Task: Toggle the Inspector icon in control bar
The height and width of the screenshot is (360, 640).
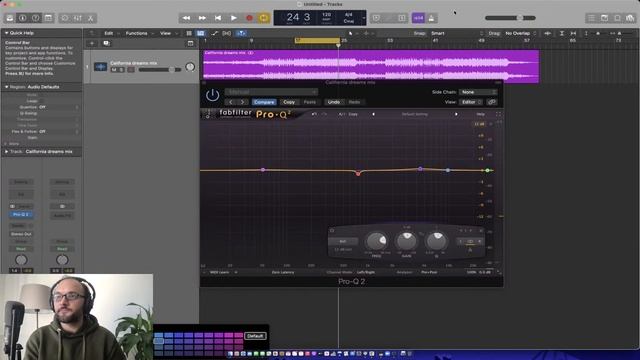Action: [23, 18]
